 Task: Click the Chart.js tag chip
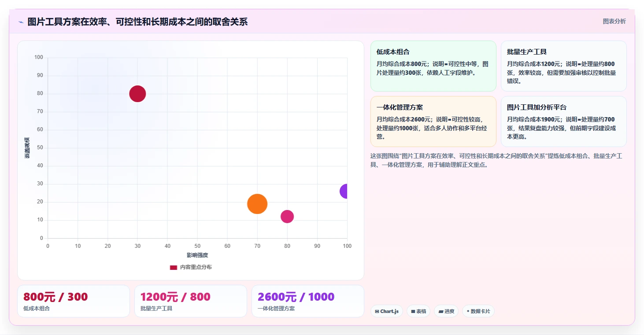coord(387,311)
